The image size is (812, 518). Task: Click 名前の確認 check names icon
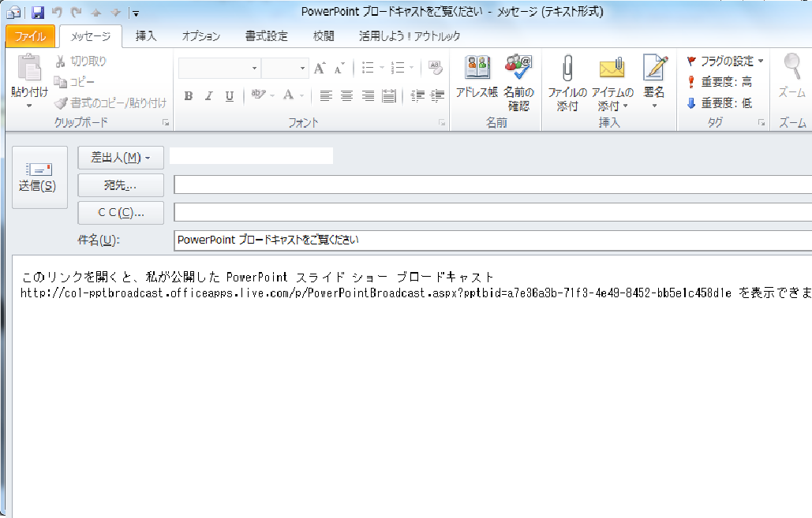pos(519,83)
